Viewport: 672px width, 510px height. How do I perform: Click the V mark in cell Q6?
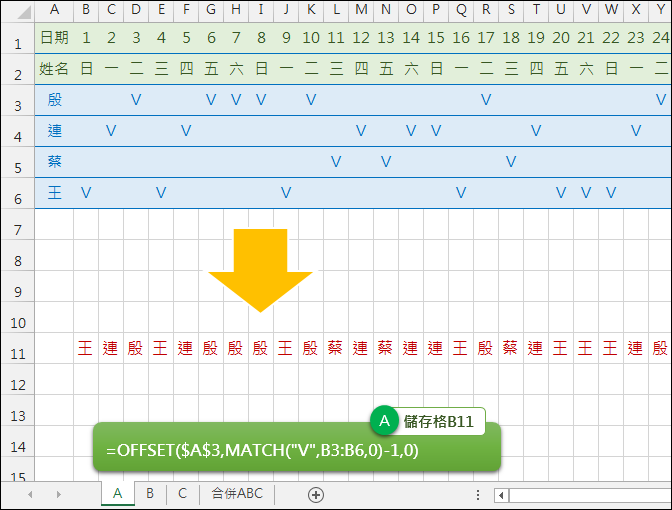[461, 193]
